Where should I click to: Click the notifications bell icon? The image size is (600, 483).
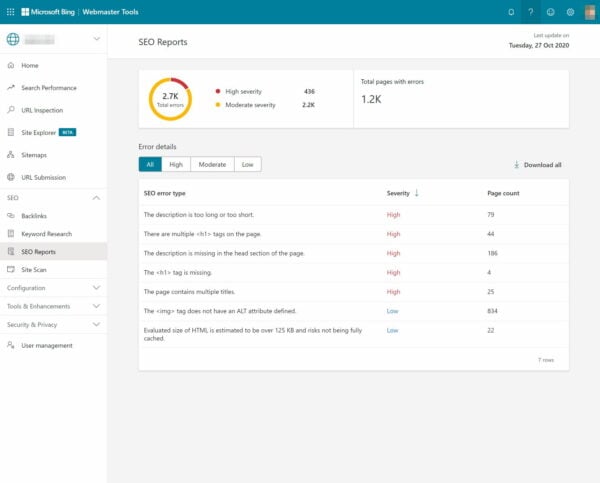coord(511,12)
